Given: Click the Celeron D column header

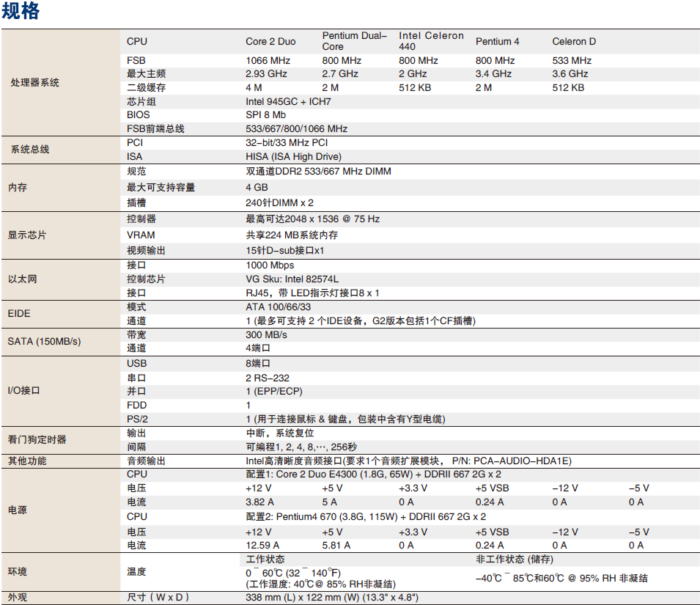Looking at the screenshot, I should click(x=574, y=42).
